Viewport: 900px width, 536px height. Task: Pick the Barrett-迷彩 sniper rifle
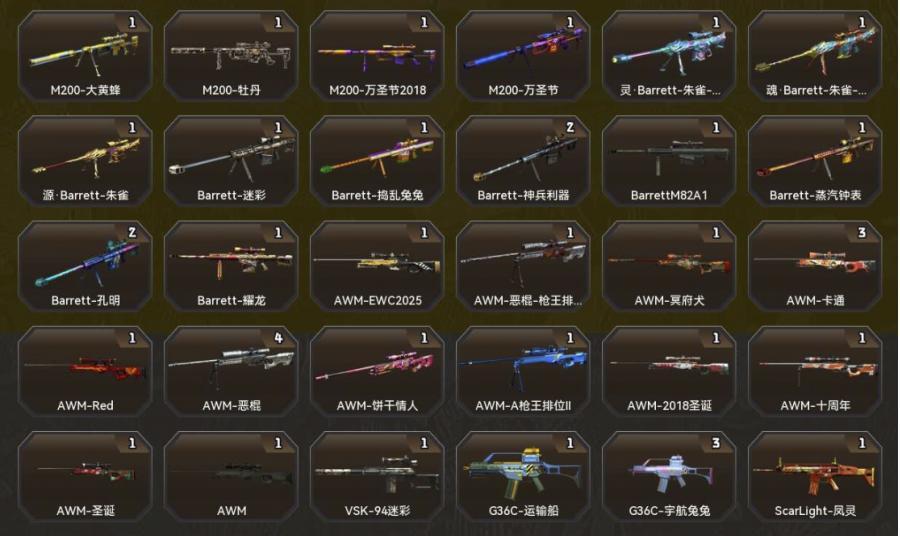[x=231, y=161]
